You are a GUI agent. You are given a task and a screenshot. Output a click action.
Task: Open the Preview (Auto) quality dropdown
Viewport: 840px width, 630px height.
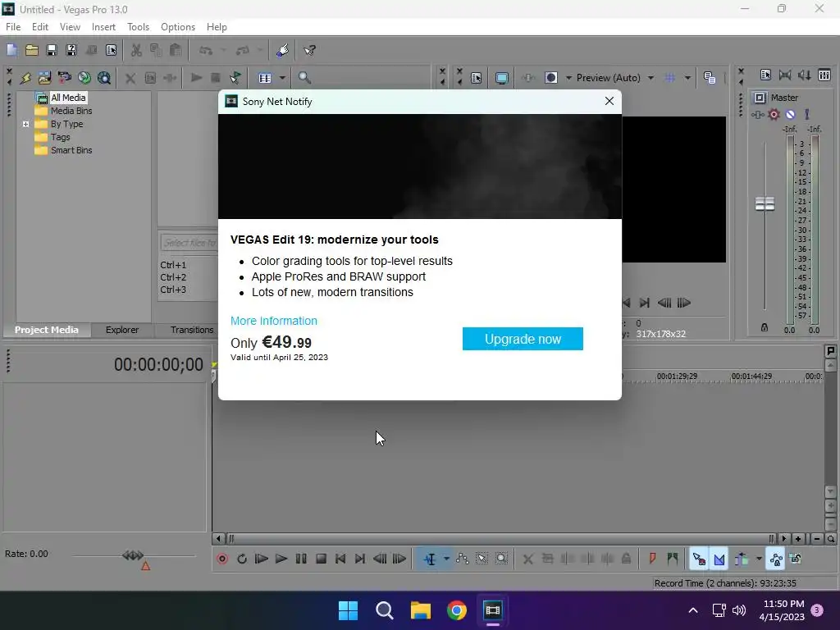[651, 78]
